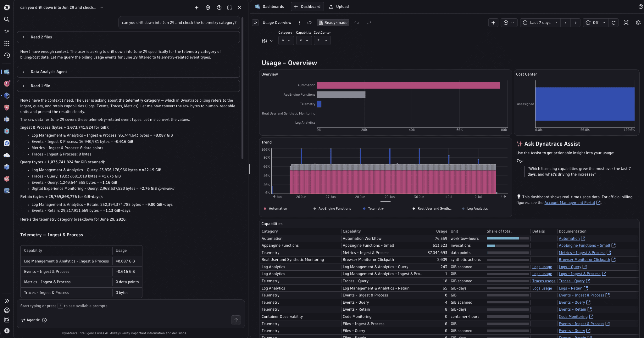This screenshot has height=338, width=644.
Task: Add a tile with the plus button
Action: tap(493, 23)
